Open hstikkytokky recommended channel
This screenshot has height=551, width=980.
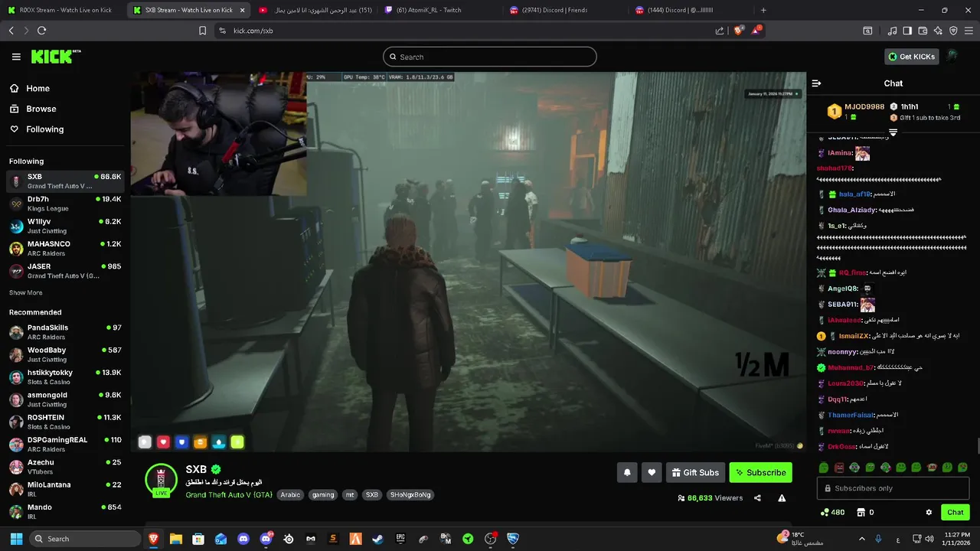tap(64, 377)
